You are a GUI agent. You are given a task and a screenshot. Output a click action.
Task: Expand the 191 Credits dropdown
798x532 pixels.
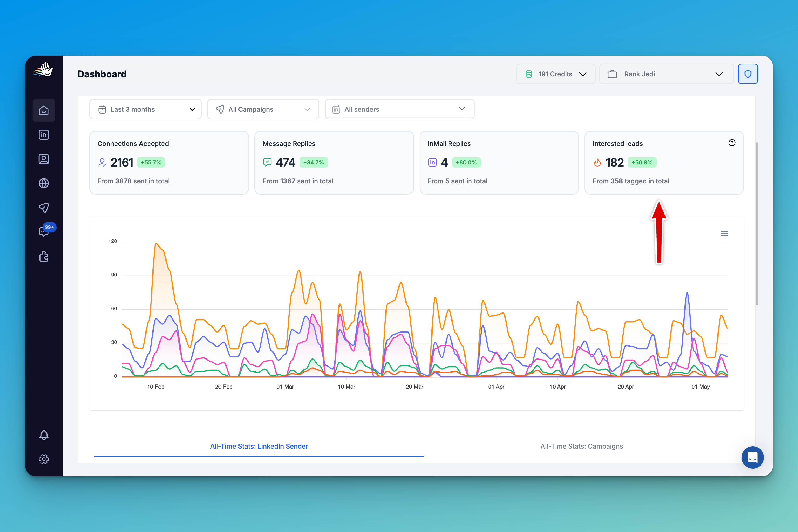[x=556, y=74]
